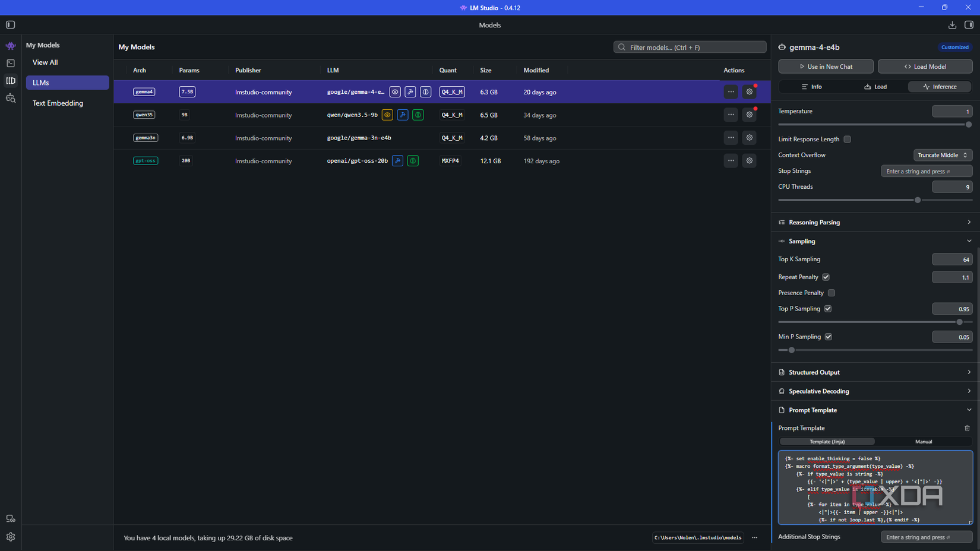Click reasoning icon on gpt-oss-20b row

(x=413, y=161)
